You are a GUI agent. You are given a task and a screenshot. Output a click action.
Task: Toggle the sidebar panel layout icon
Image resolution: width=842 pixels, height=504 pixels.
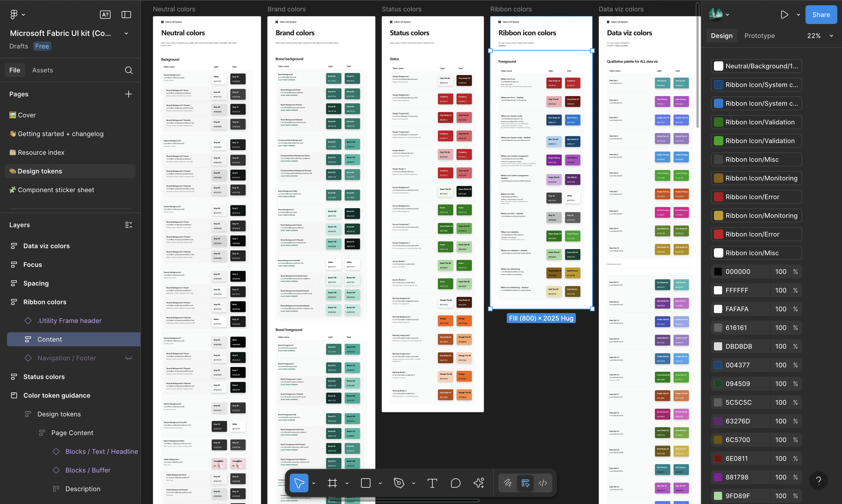coord(126,15)
